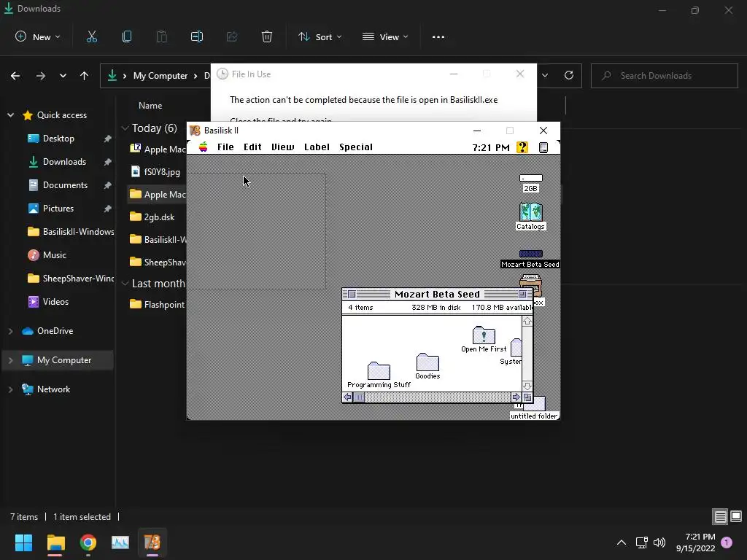Expand the My Computer tree node
The image size is (747, 560).
click(10, 360)
